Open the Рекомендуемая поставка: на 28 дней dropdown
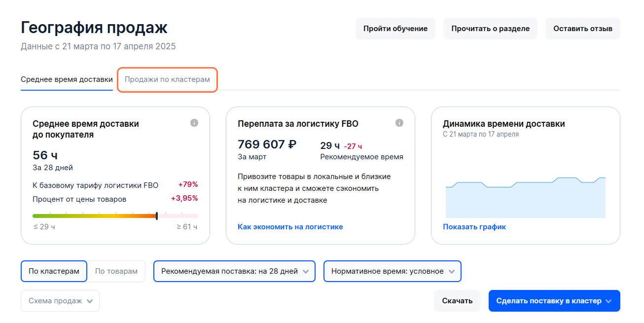 [x=234, y=271]
